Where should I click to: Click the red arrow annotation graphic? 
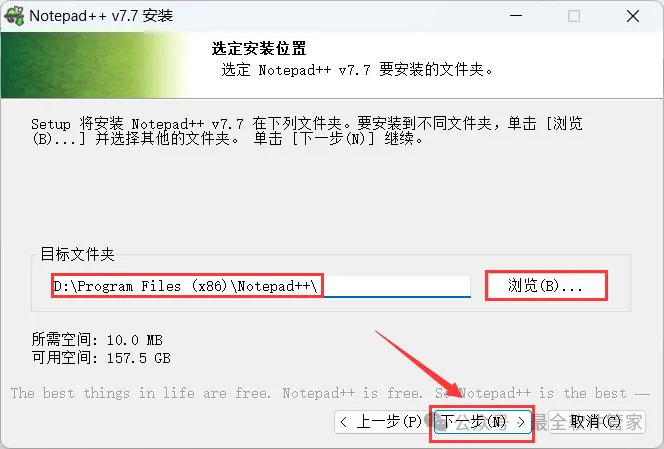tap(417, 363)
